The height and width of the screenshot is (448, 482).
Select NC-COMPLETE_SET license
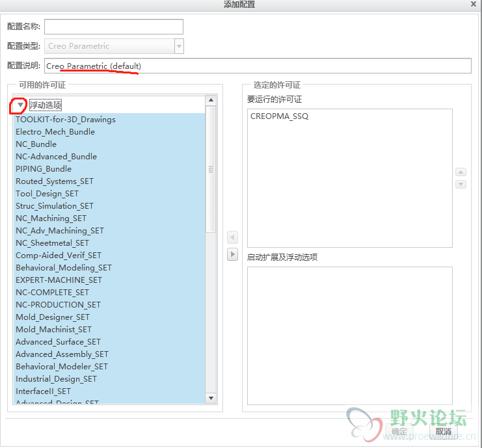coord(109,292)
